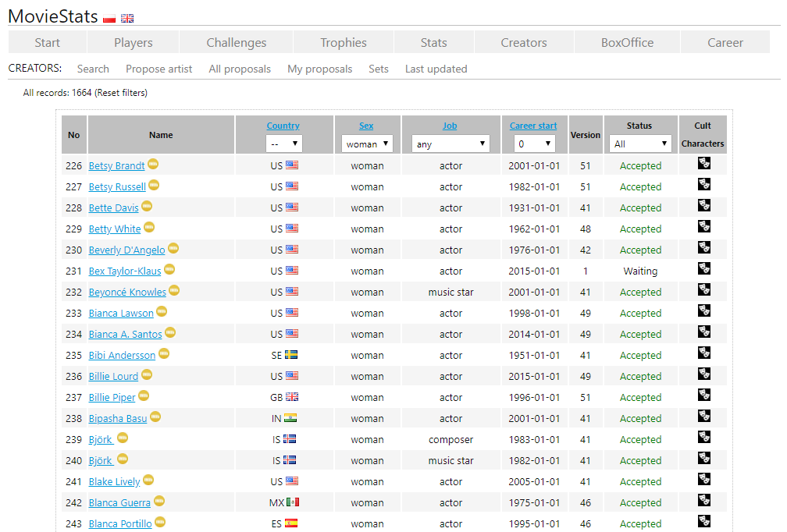Open cult characters icon for Betsy Brandt

point(703,163)
